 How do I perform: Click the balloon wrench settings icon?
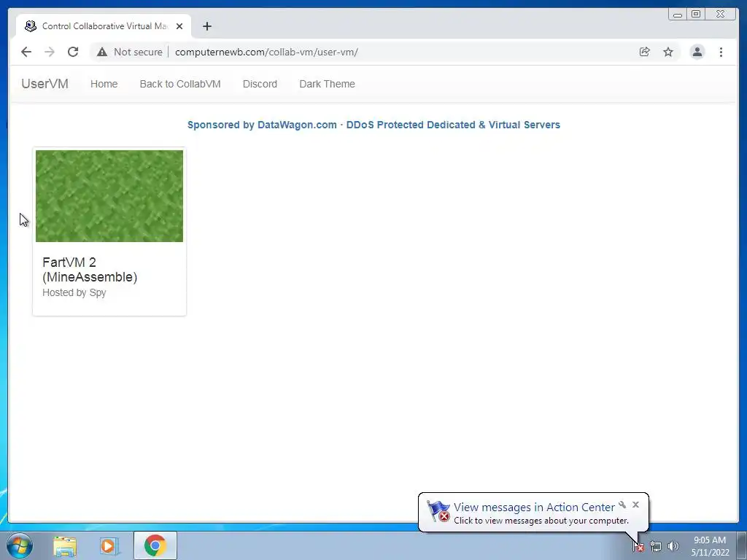[622, 505]
